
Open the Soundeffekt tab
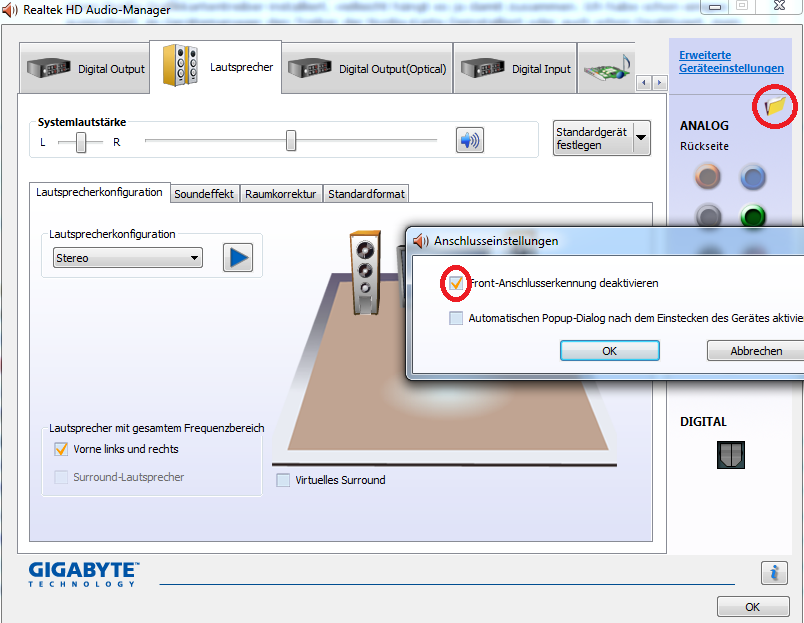pos(204,194)
